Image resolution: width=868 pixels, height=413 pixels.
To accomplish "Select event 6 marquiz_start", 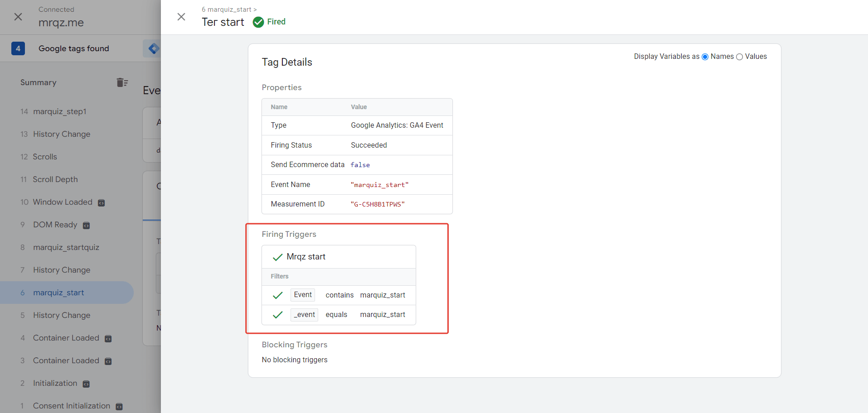I will pos(67,293).
